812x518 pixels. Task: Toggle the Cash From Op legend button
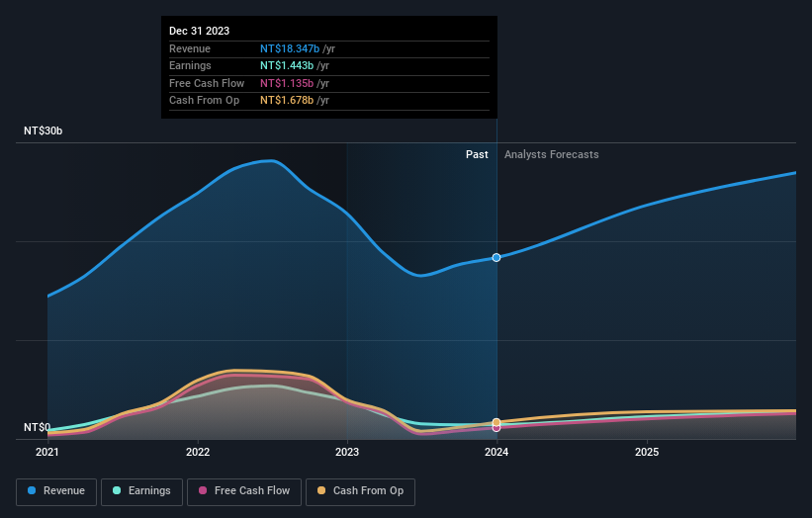tap(360, 491)
